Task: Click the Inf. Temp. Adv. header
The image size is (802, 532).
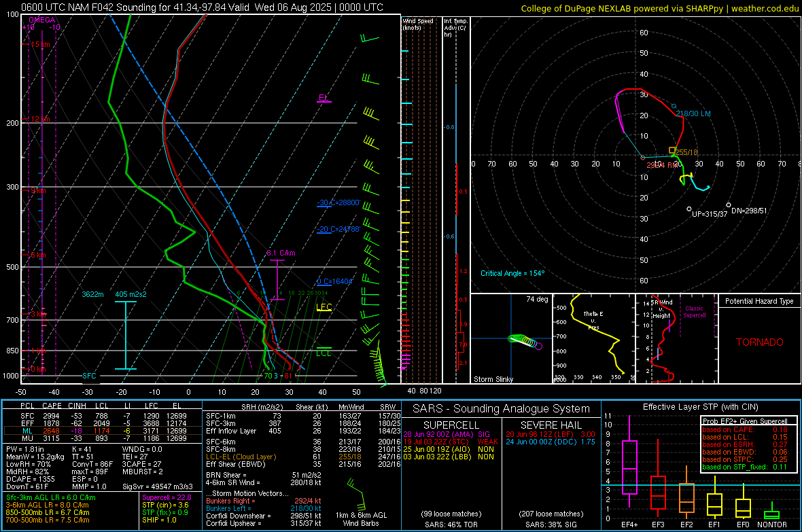Action: 455,28
